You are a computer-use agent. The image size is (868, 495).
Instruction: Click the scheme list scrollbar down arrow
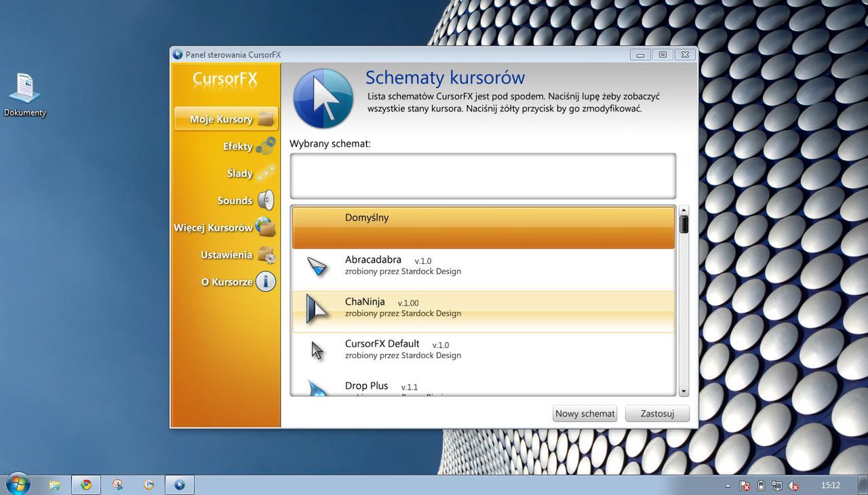[x=684, y=391]
